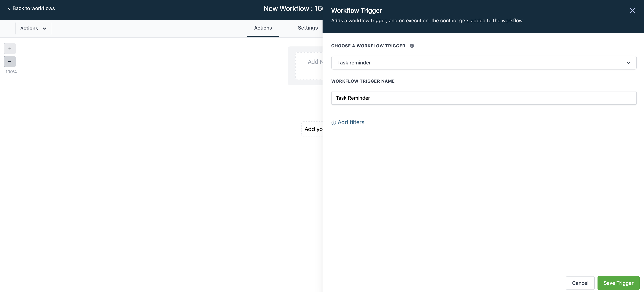Click the Add your first action box

click(312, 129)
